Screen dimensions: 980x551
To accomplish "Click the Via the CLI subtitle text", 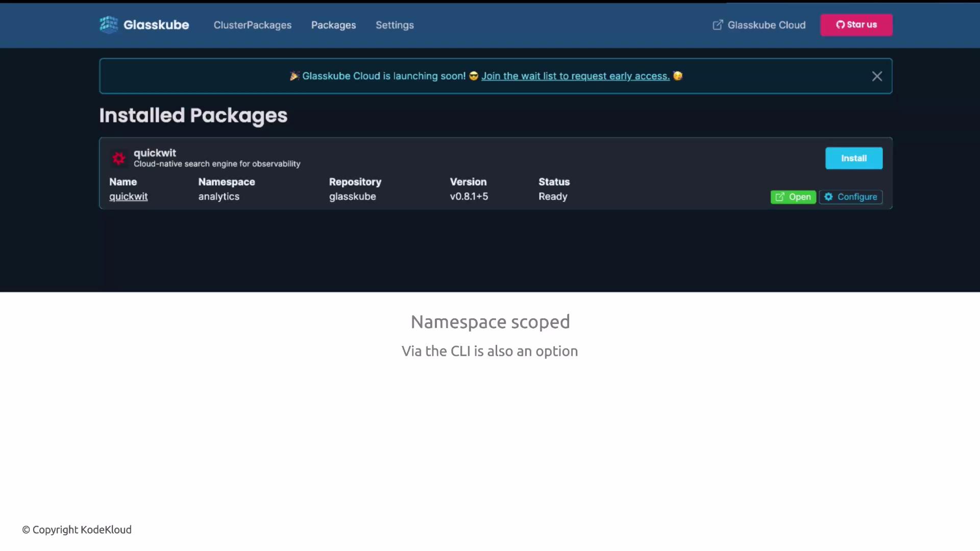I will pos(490,351).
